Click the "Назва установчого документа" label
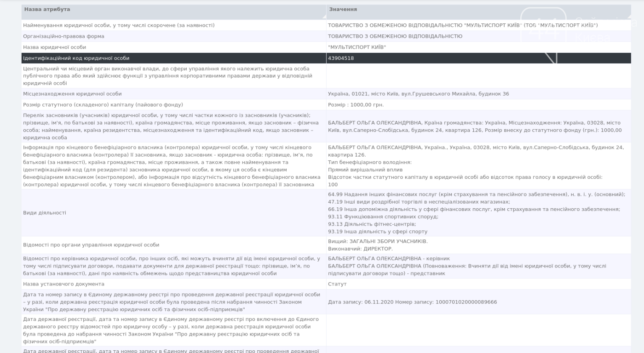Image resolution: width=644 pixels, height=353 pixels. point(63,284)
